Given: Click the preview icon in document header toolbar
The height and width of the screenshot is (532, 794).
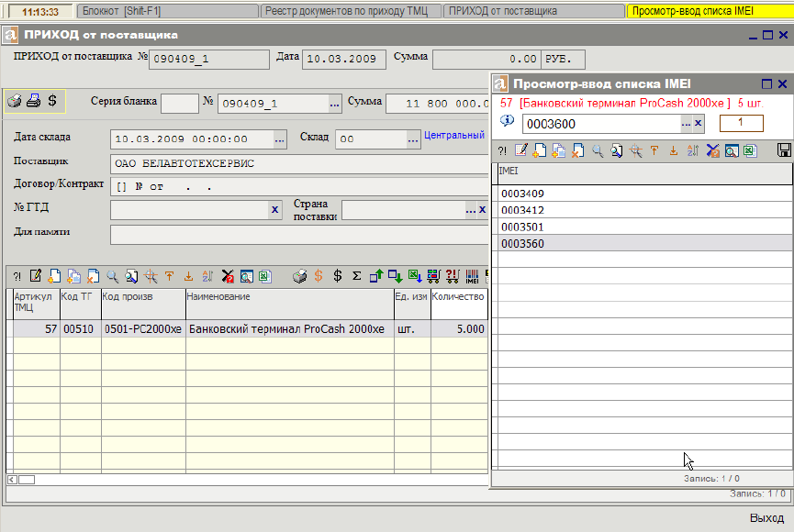Looking at the screenshot, I should point(14,101).
